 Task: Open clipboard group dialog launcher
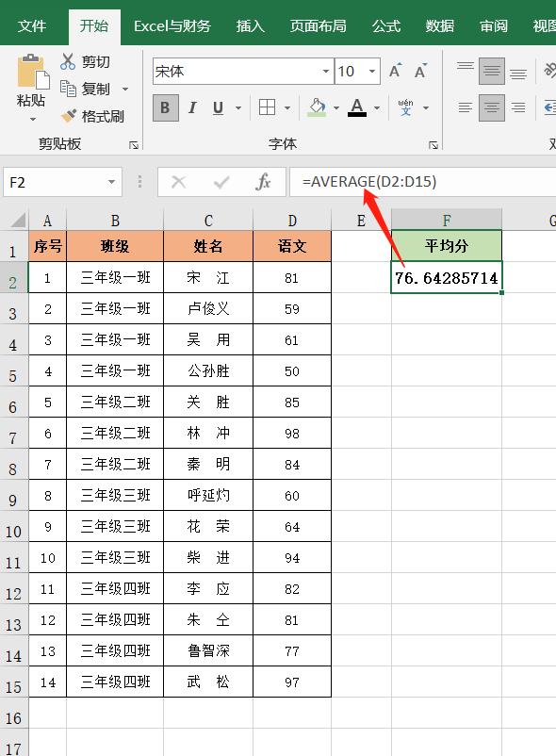pyautogui.click(x=134, y=144)
